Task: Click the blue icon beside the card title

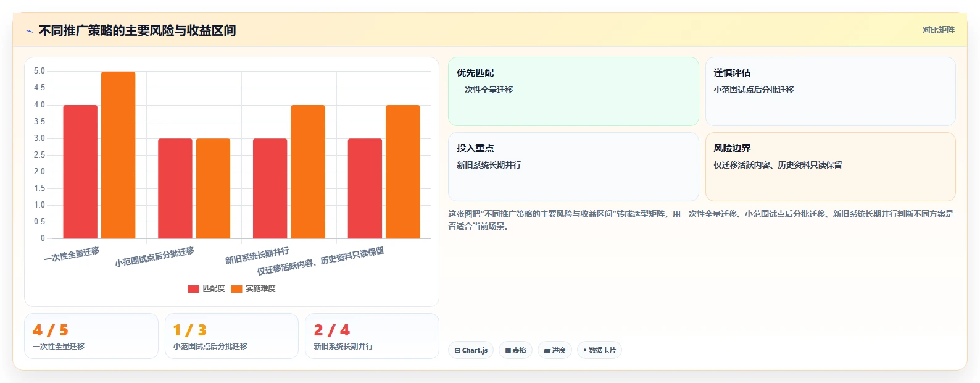Action: click(x=29, y=31)
